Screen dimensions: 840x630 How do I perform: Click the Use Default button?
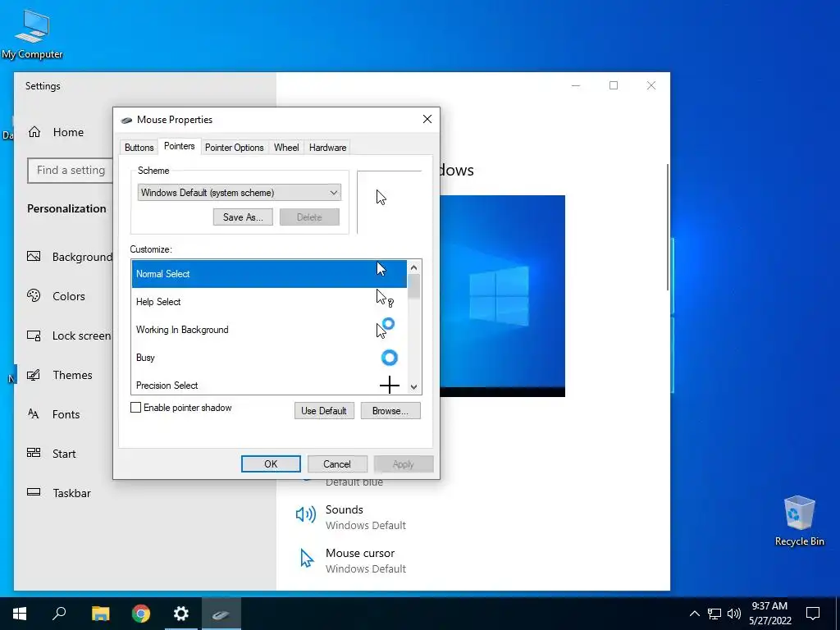(x=323, y=411)
